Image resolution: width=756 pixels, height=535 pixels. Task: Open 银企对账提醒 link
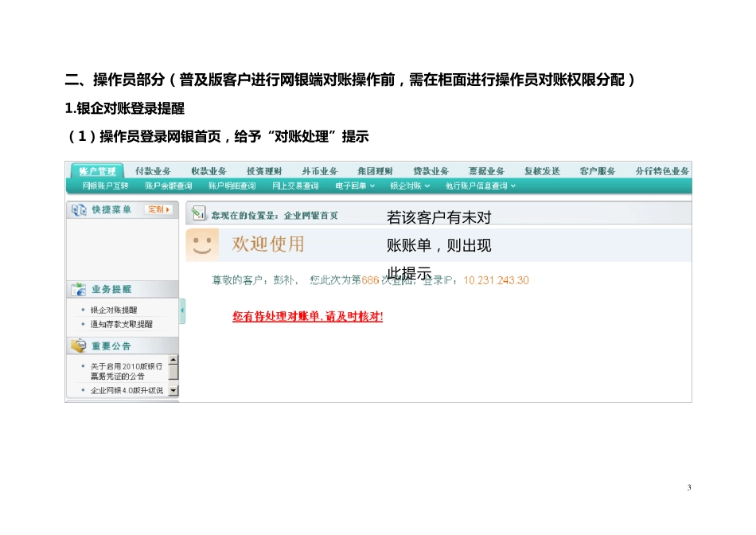coord(114,310)
